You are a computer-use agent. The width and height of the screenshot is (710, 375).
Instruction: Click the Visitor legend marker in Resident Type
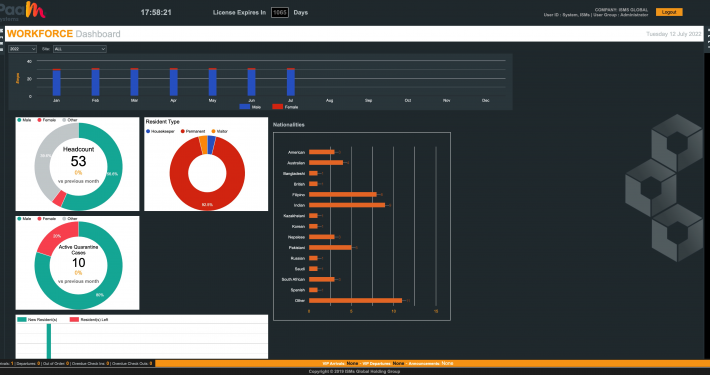point(213,131)
